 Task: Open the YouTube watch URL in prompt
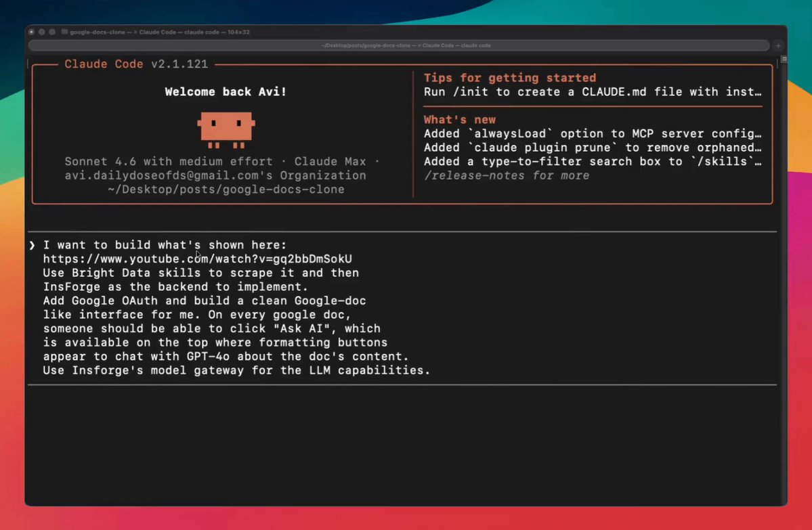[197, 259]
